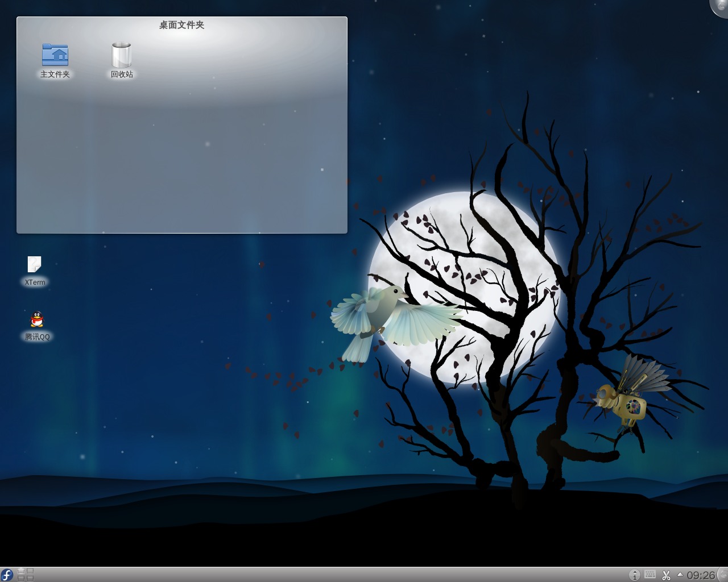Click the Klipper scissors clipboard icon
The width and height of the screenshot is (728, 582).
point(666,575)
